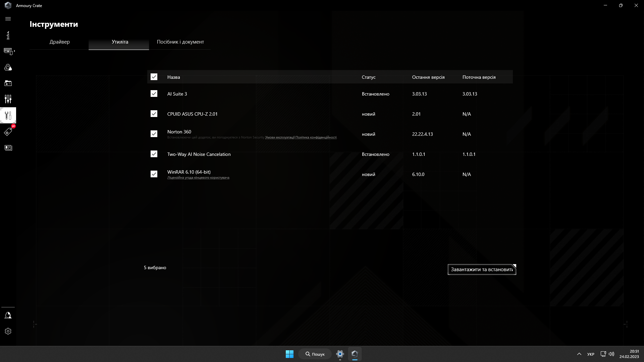Viewport: 644px width, 362px height.
Task: Uncheck the Norton 360 checkbox
Action: point(154,134)
